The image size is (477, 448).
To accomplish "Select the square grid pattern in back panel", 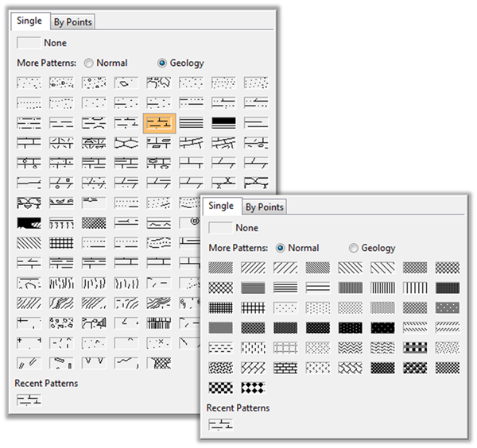I will point(61,243).
